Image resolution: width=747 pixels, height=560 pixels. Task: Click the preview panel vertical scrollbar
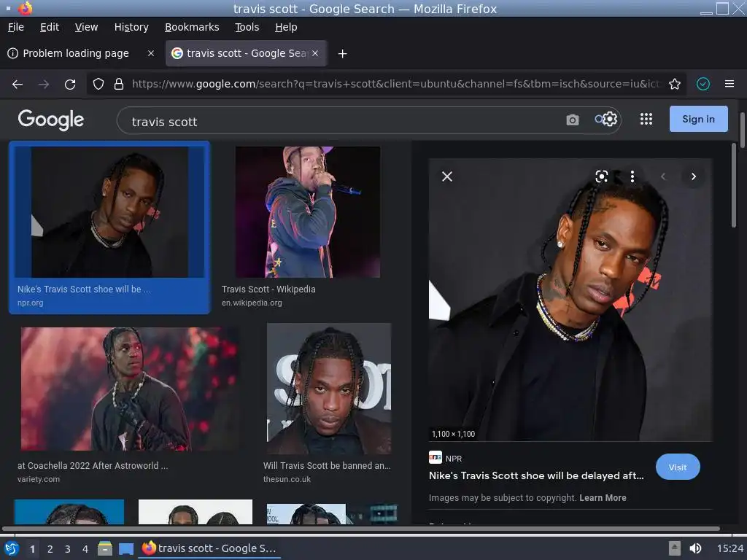[x=734, y=186]
